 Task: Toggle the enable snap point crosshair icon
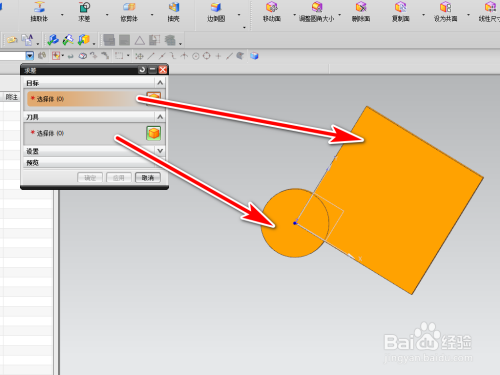139,56
